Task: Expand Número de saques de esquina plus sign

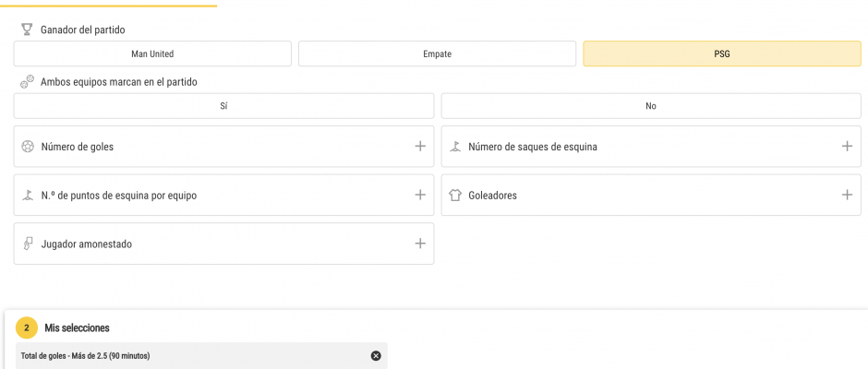Action: 847,146
